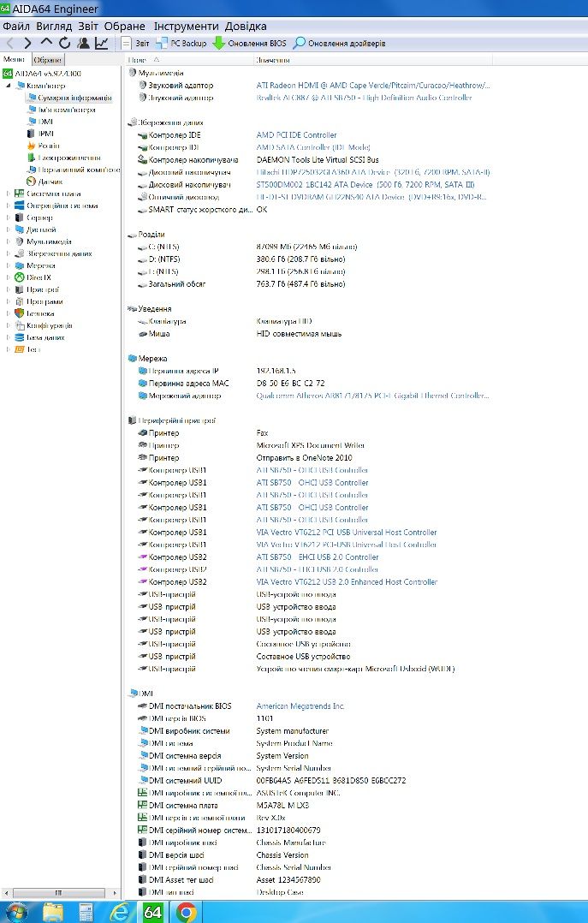Open the Інструменти menu
Screen dimensions: 588x923
point(186,26)
